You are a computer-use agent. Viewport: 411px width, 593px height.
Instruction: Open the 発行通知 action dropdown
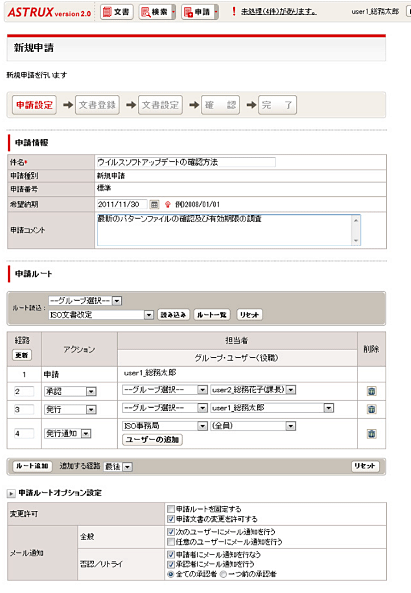point(68,433)
